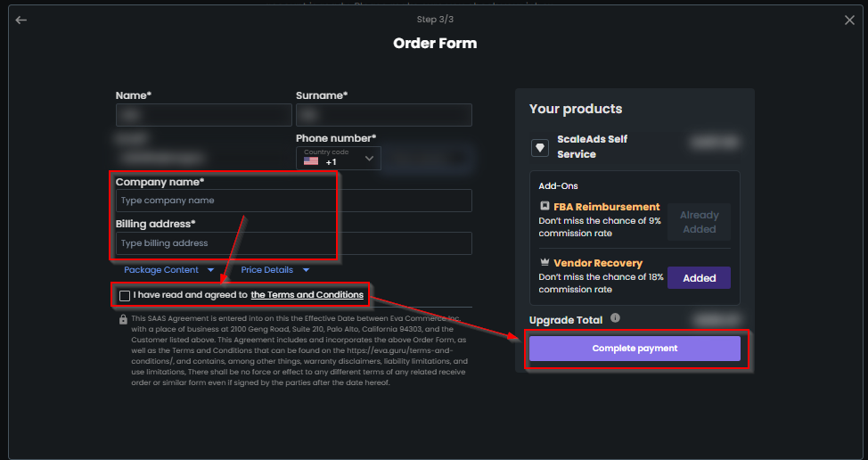
Task: Toggle the Vendor Recovery Added button
Action: pyautogui.click(x=699, y=278)
